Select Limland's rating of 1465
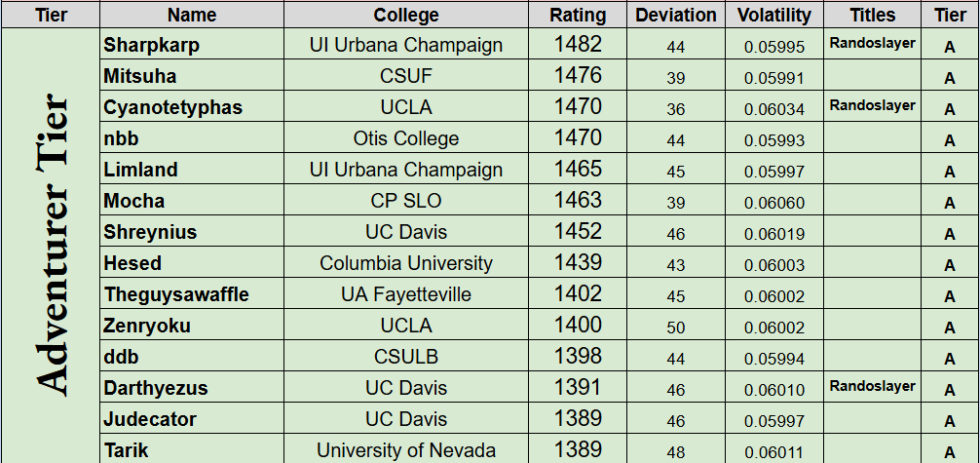 point(578,170)
